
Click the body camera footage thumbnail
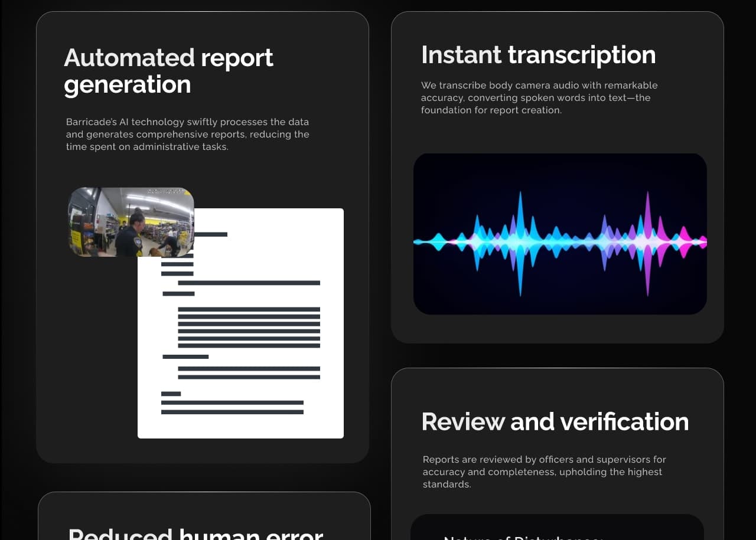131,222
